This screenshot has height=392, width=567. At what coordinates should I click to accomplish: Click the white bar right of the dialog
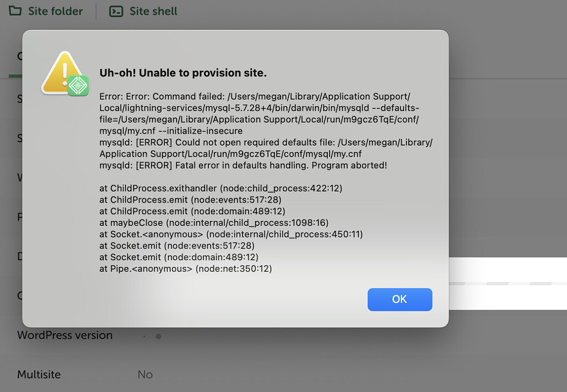508,283
